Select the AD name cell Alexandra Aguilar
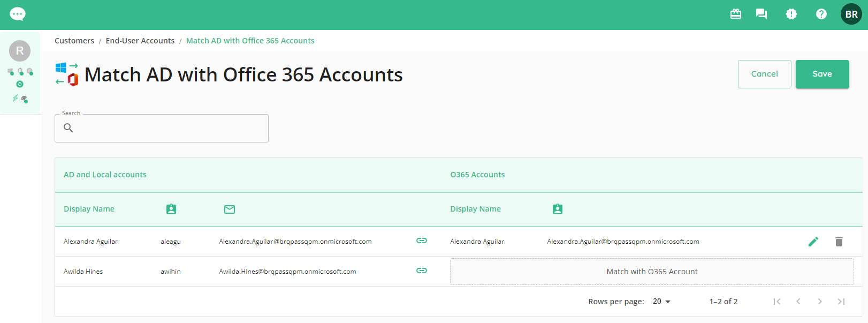 point(91,242)
